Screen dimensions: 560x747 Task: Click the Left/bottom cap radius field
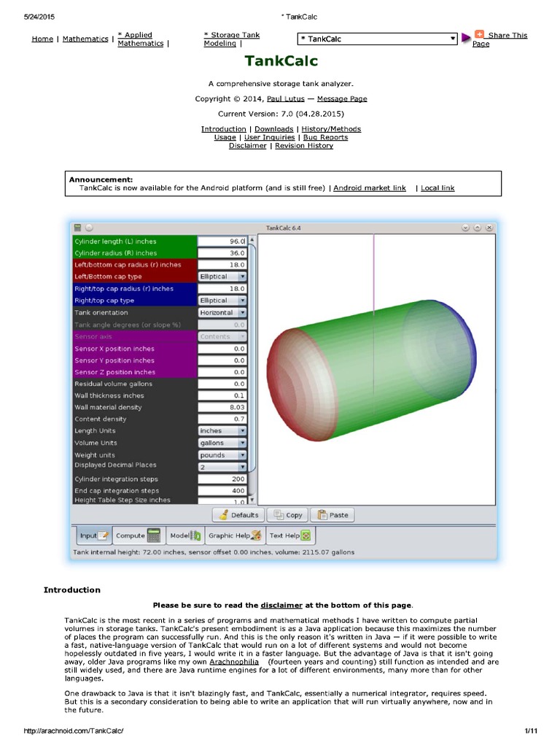pyautogui.click(x=222, y=264)
